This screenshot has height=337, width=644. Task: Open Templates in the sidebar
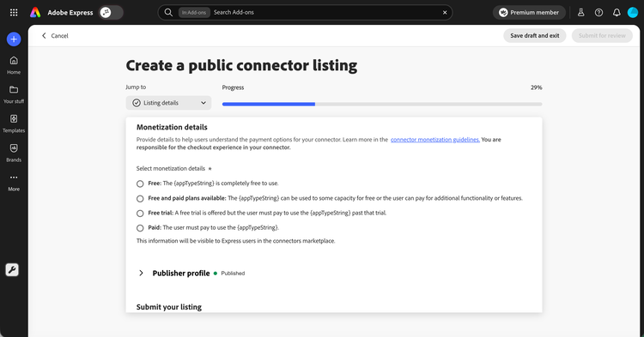[x=14, y=123]
